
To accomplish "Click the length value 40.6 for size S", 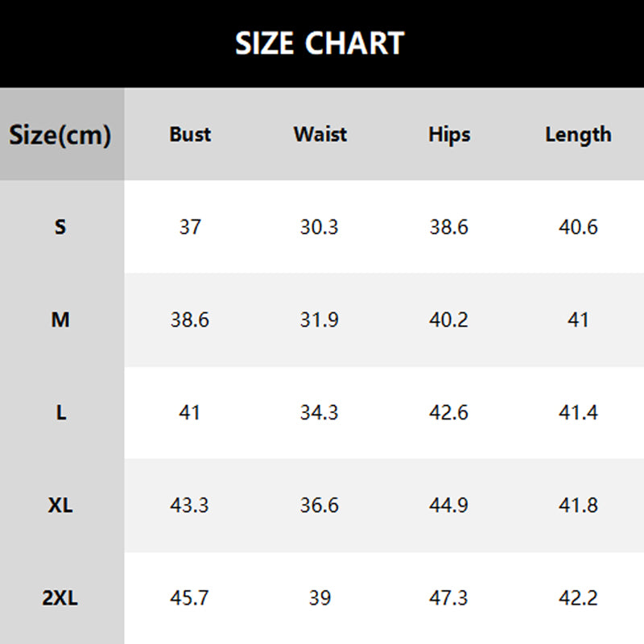I will (x=578, y=227).
